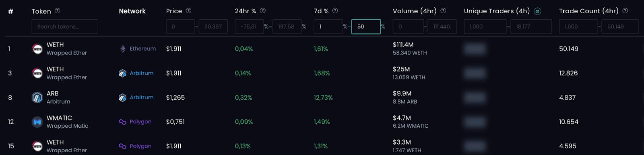Viewport: 644px width, 155px height.
Task: Click the Unique Traders minimum filter field
Action: [x=485, y=27]
